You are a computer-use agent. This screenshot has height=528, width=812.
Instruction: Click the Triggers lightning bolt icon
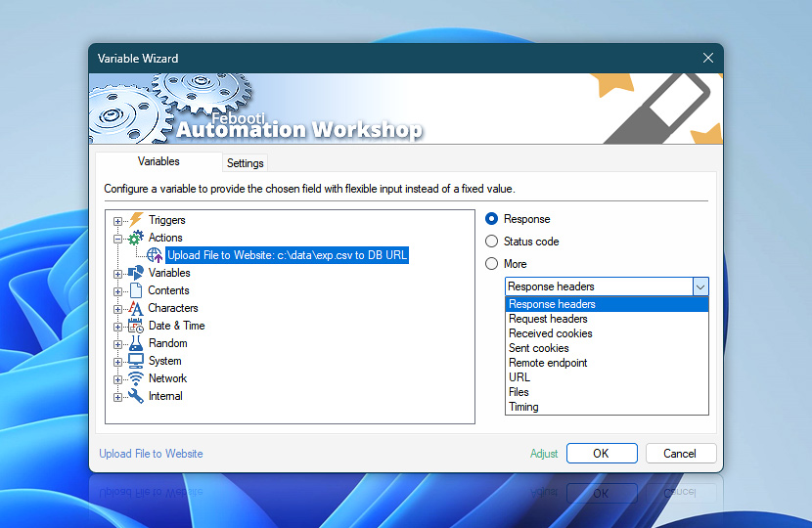[x=136, y=219]
